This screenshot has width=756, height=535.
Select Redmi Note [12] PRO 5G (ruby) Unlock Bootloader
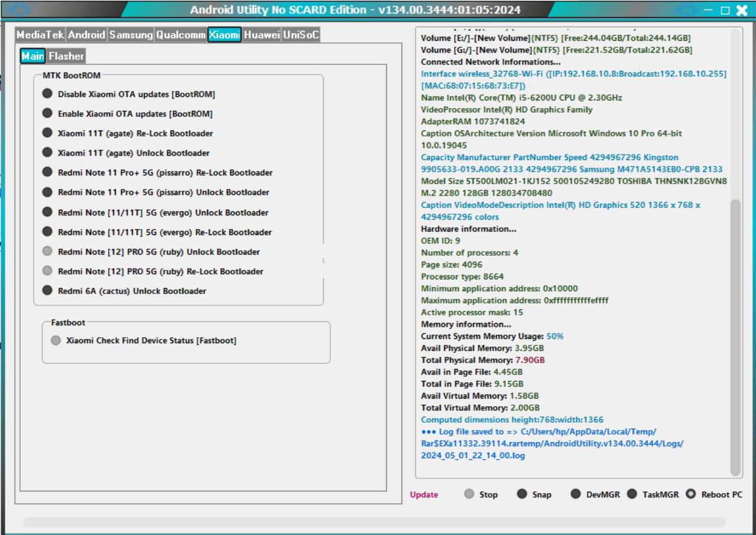click(151, 252)
